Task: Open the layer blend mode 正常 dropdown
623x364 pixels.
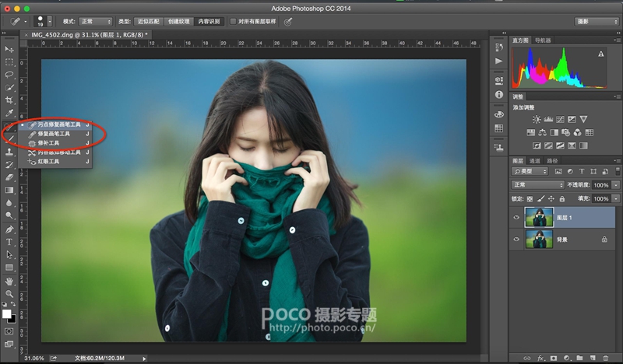Action: (x=537, y=185)
